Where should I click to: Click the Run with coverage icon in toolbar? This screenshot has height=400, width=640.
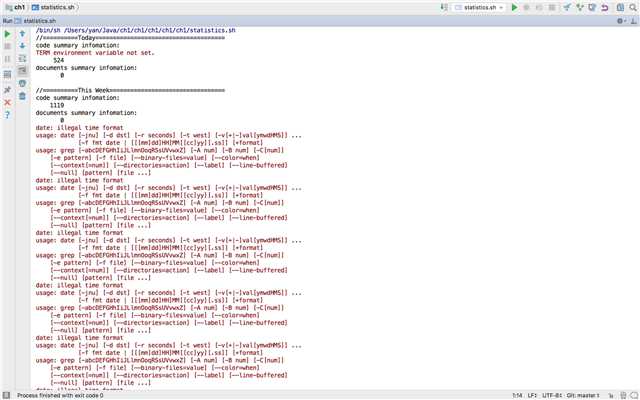click(539, 7)
